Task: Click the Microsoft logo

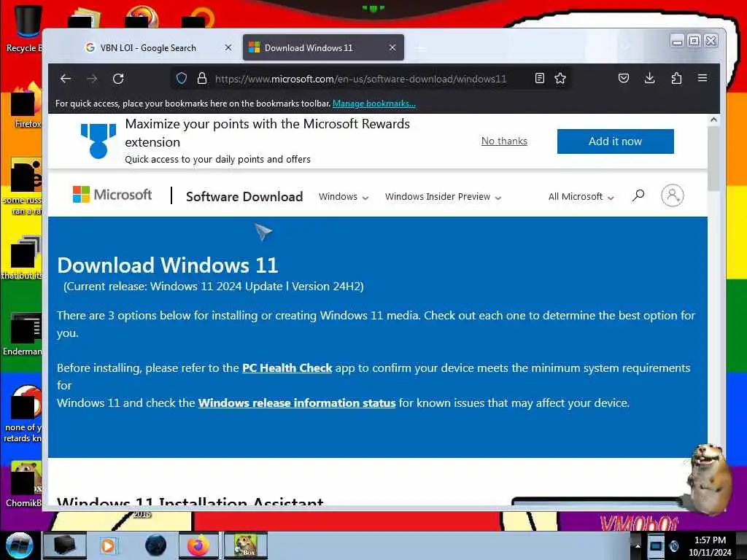Action: tap(112, 194)
